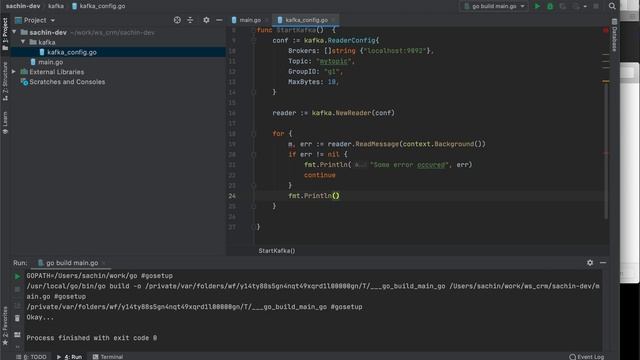The image size is (640, 360).
Task: Fold the StartKafka function at line 8
Action: 253,30
